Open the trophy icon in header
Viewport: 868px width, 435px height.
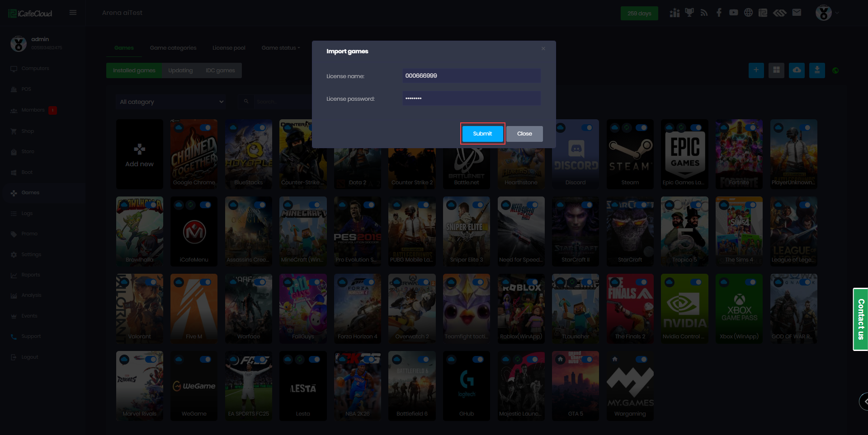point(689,13)
